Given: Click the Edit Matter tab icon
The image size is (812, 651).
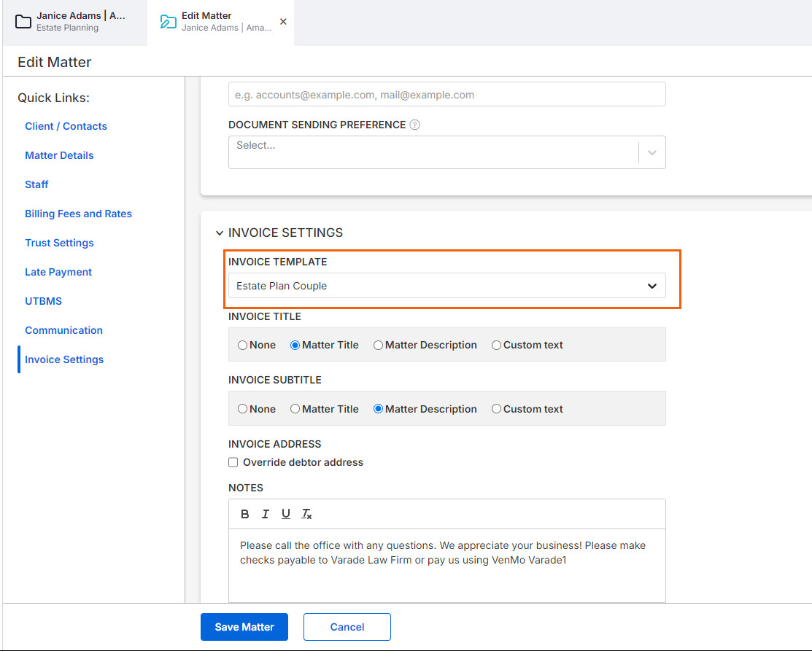Looking at the screenshot, I should tap(168, 22).
